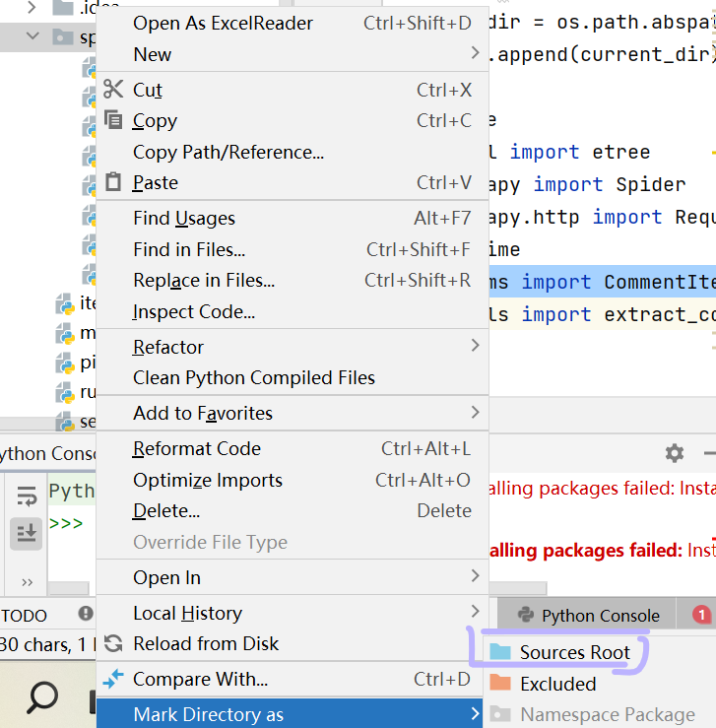Image resolution: width=716 pixels, height=728 pixels.
Task: Click the Cut scissors icon in context menu
Action: (113, 89)
